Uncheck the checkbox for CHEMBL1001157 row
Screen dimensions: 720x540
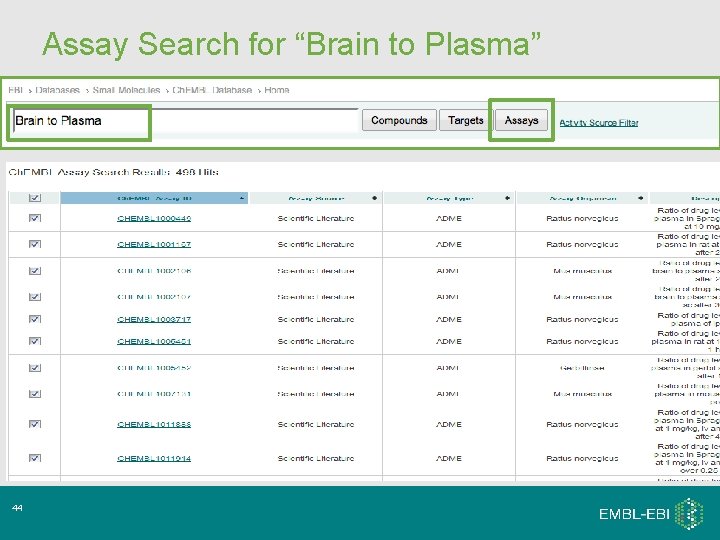tap(35, 244)
